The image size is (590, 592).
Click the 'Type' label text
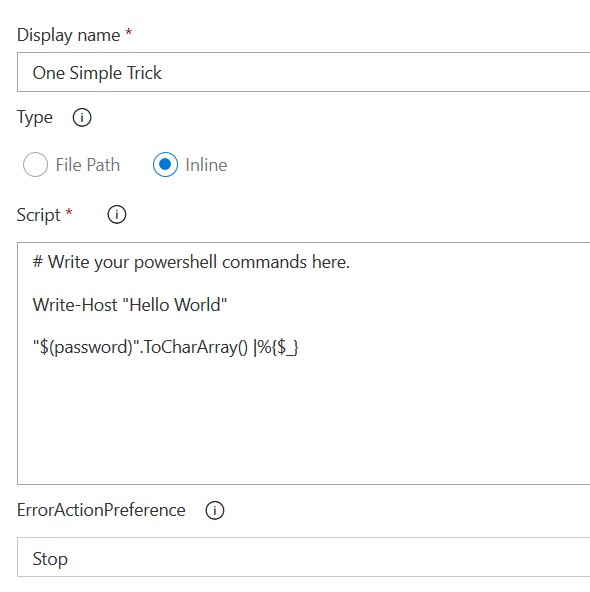click(x=35, y=118)
